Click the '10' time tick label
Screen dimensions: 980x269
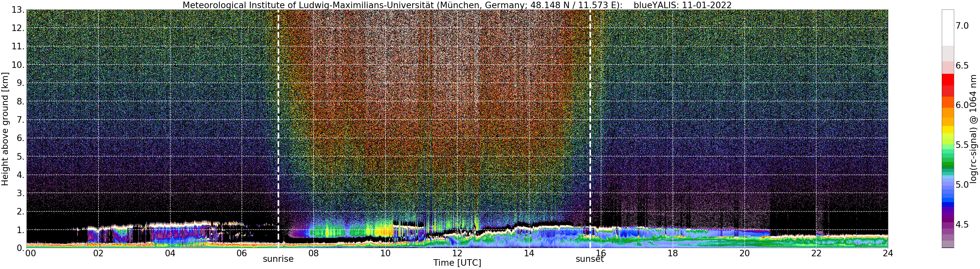tap(385, 253)
